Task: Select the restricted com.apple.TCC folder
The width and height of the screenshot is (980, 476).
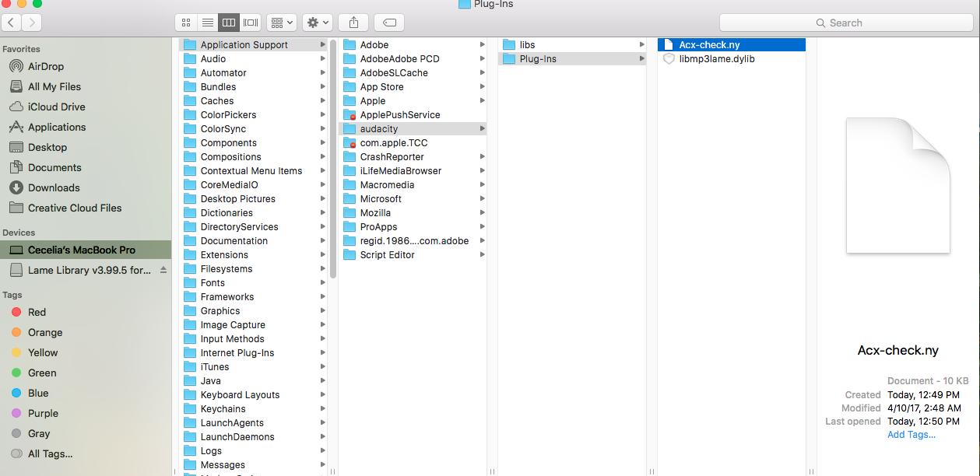Action: (x=413, y=142)
